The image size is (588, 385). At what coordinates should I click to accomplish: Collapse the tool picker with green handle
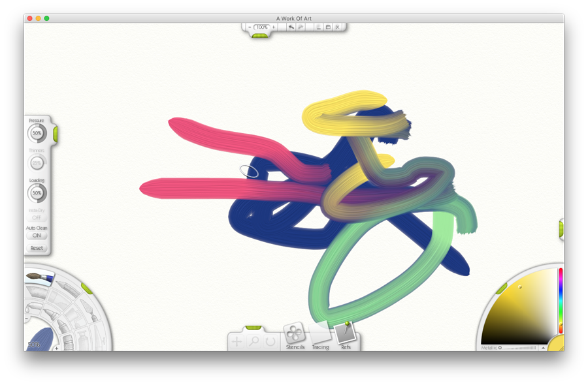[x=87, y=288]
